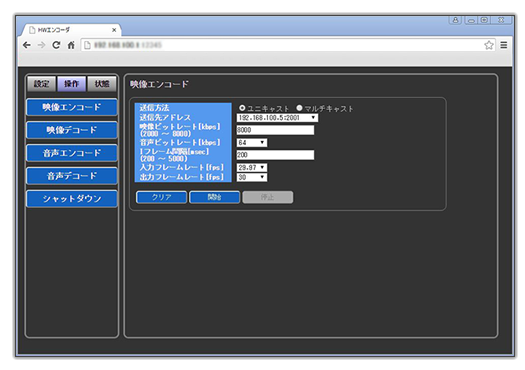
Task: Open the browser home page icon
Action: (x=71, y=45)
